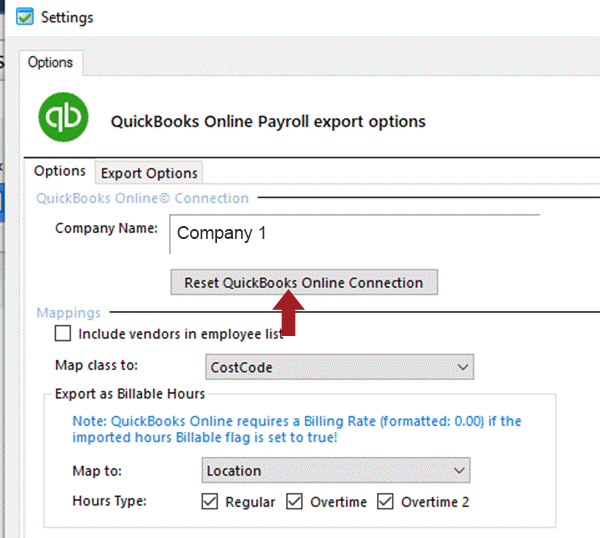
Task: Open the Map class to dropdown
Action: click(339, 367)
